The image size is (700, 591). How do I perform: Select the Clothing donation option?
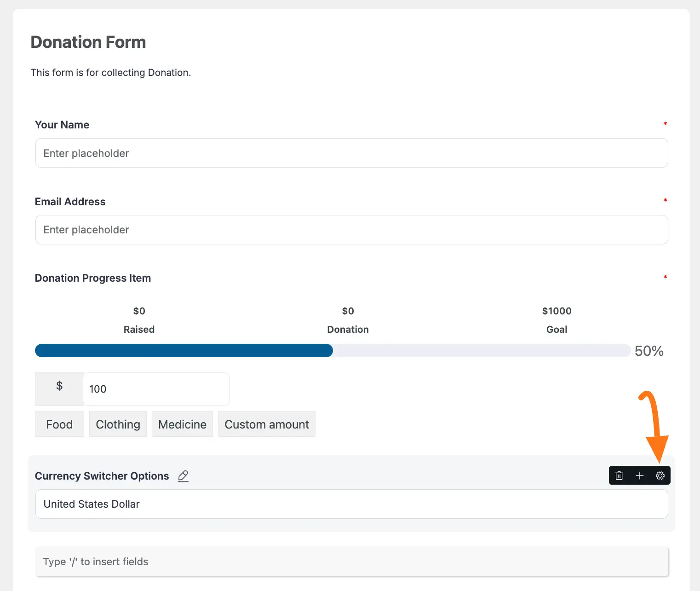[118, 424]
